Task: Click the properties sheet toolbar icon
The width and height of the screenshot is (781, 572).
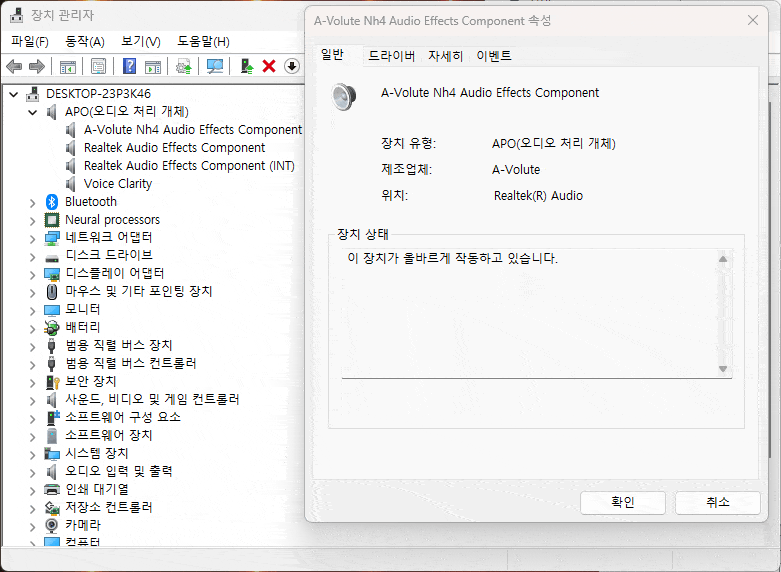Action: [x=99, y=66]
